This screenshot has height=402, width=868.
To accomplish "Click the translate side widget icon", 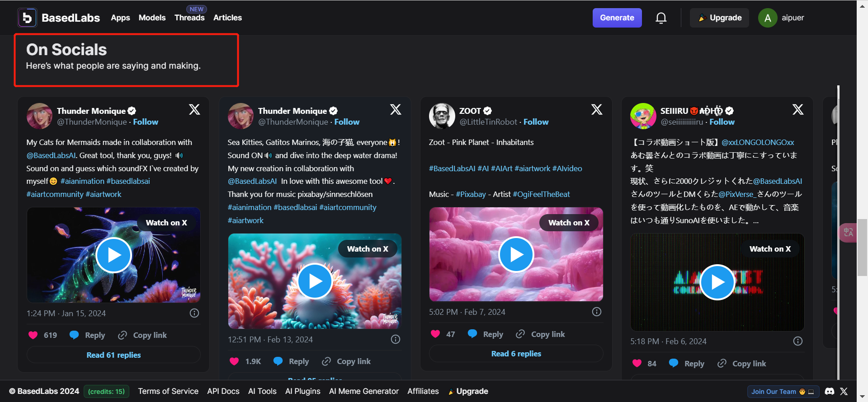I will [x=848, y=233].
